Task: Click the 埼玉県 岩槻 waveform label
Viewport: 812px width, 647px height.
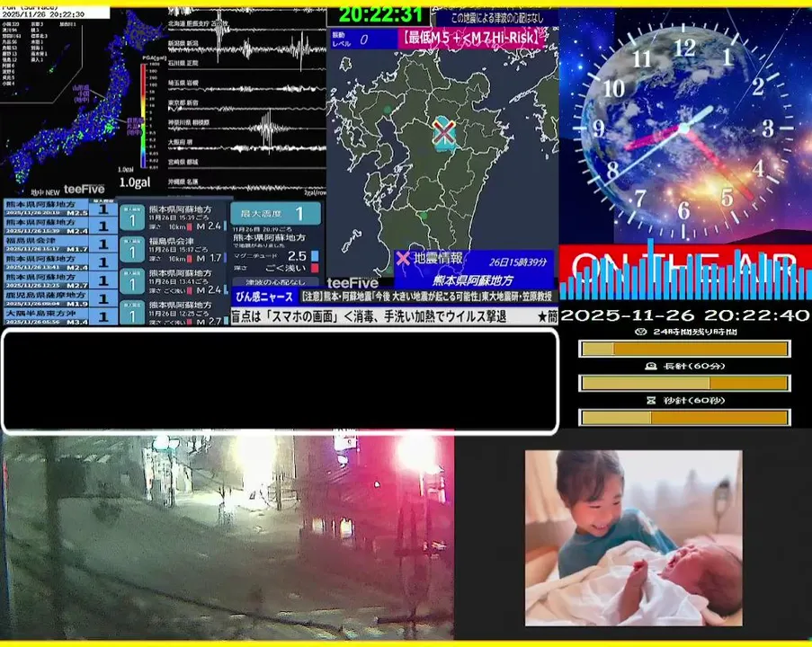Action: [183, 83]
